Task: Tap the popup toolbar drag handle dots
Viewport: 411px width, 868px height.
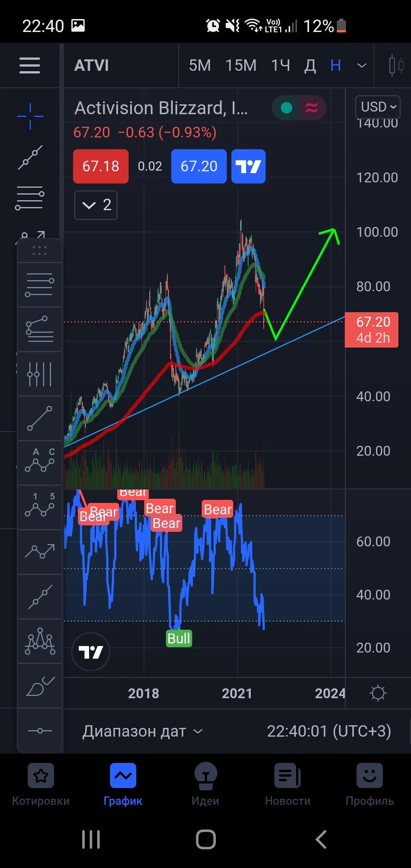Action: (40, 251)
